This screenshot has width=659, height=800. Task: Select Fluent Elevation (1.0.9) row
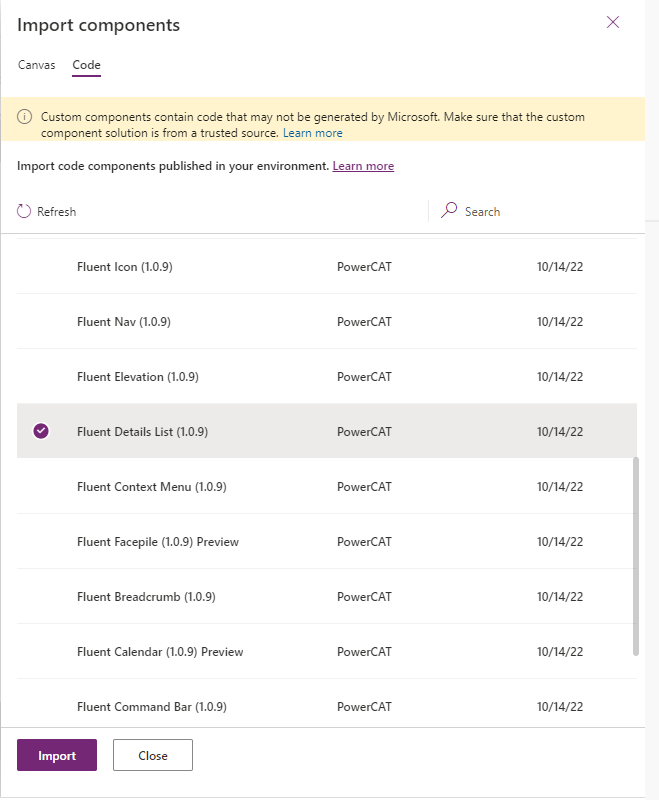(x=137, y=377)
